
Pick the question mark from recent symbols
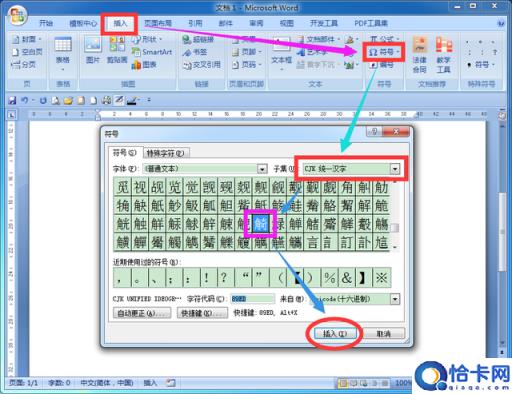coord(225,277)
